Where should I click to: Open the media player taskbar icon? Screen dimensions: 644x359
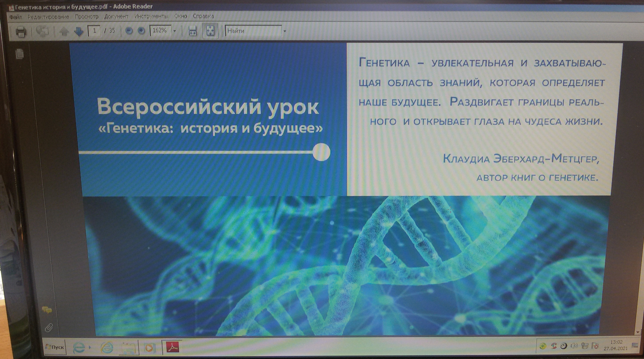pos(150,348)
